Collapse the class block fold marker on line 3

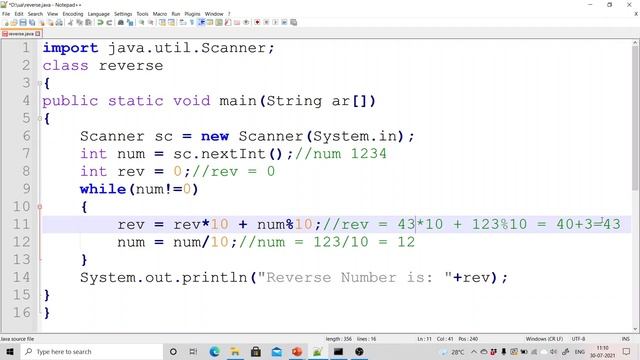point(40,83)
